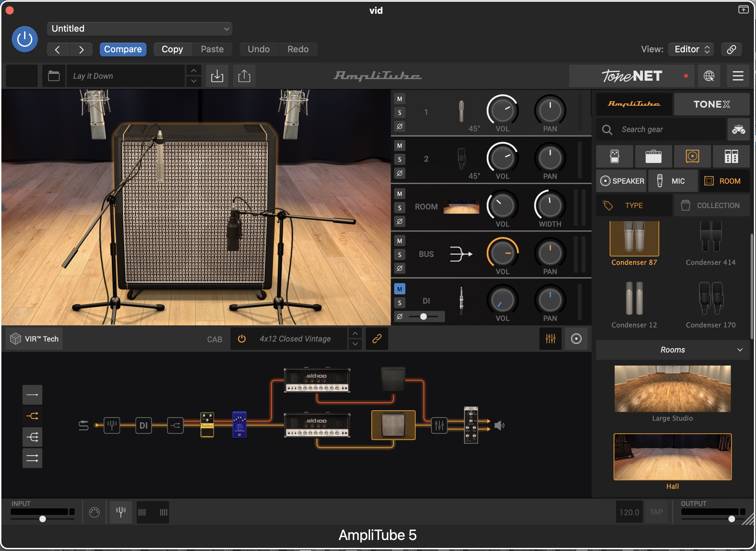
Task: Click the save preset download icon
Action: click(x=217, y=76)
